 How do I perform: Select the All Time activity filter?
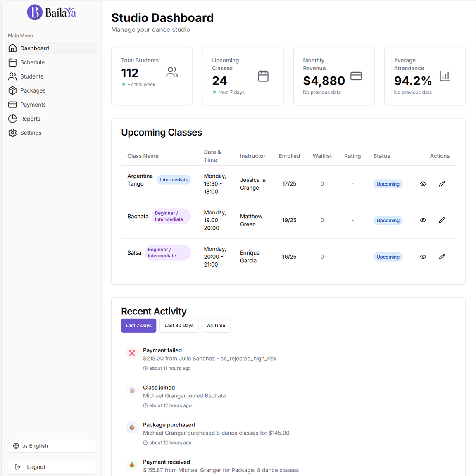coord(216,325)
